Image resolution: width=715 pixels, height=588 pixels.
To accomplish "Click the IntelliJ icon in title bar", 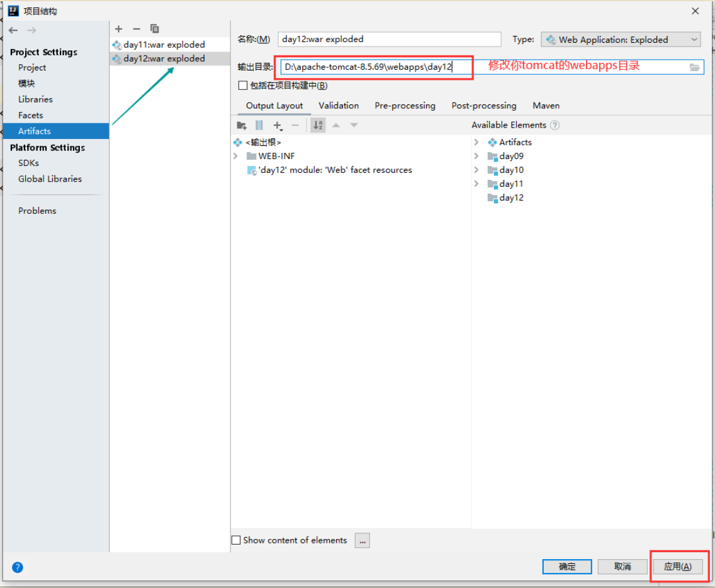I will click(13, 11).
